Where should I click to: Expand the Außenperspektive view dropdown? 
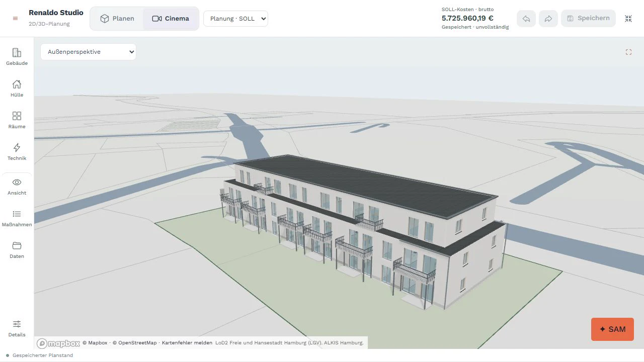click(x=89, y=52)
